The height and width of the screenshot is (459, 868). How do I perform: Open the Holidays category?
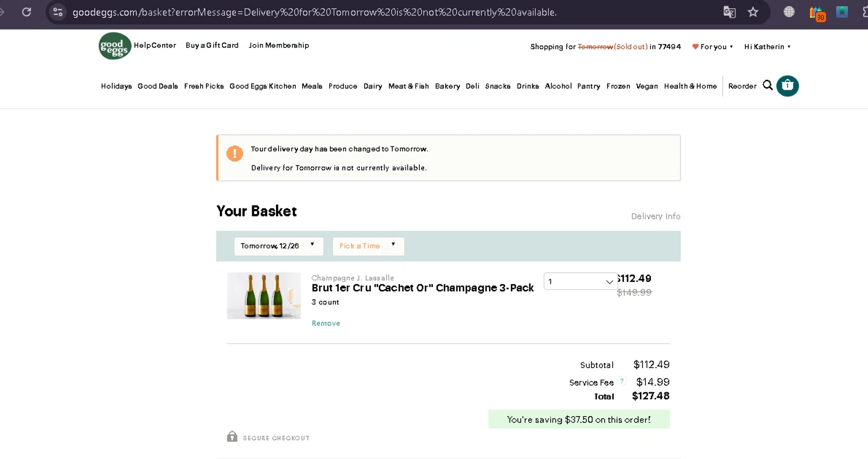click(x=116, y=86)
